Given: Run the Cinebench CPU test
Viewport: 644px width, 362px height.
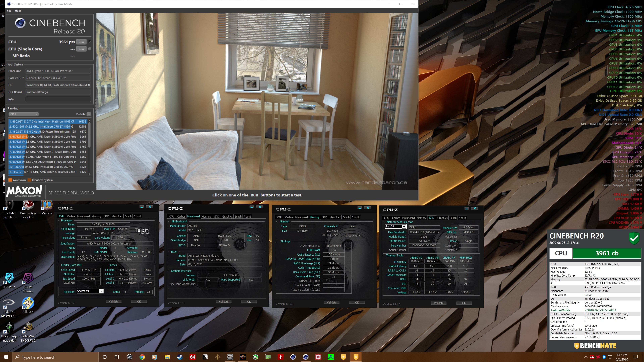Looking at the screenshot, I should click(x=81, y=42).
